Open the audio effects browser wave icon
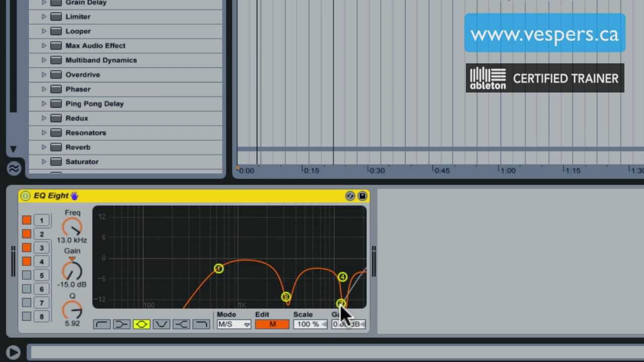 pos(14,168)
